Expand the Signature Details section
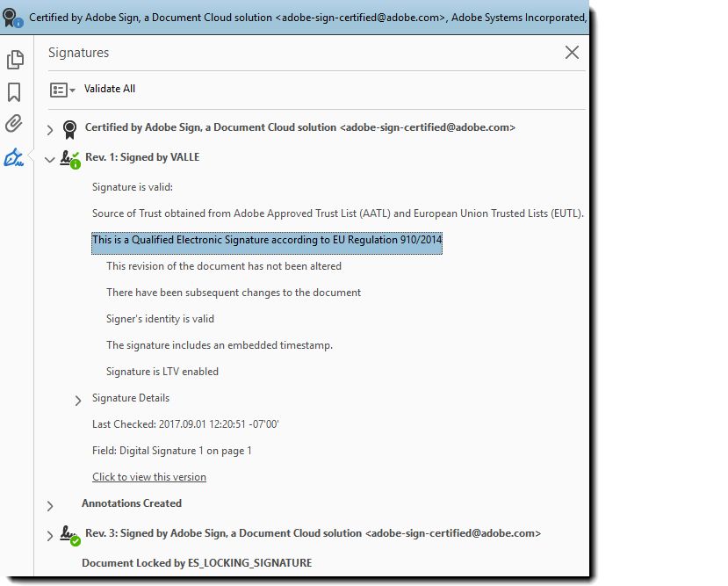The height and width of the screenshot is (586, 728). tap(78, 401)
